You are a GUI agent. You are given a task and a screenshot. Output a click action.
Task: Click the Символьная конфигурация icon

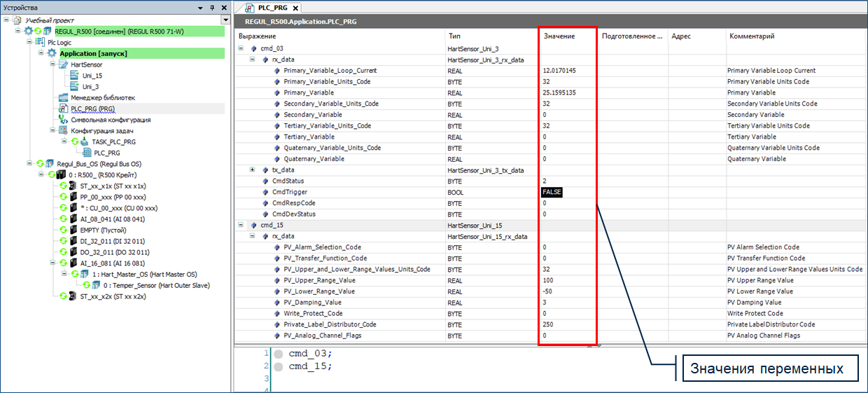[64, 120]
